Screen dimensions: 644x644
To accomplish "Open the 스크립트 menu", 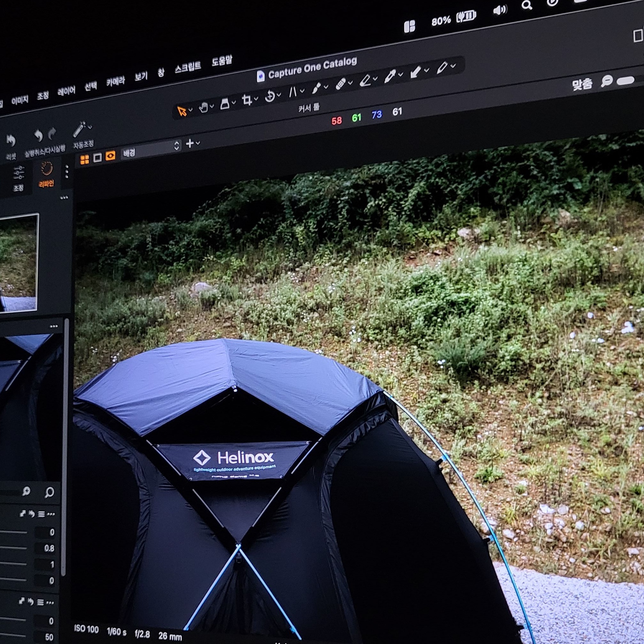I will tap(188, 68).
